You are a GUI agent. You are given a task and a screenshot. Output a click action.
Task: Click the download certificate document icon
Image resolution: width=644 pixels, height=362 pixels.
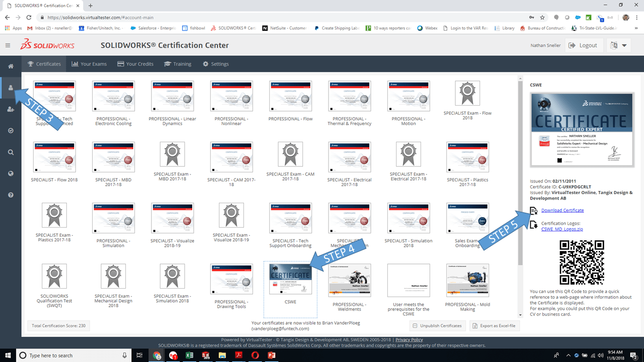coord(534,211)
